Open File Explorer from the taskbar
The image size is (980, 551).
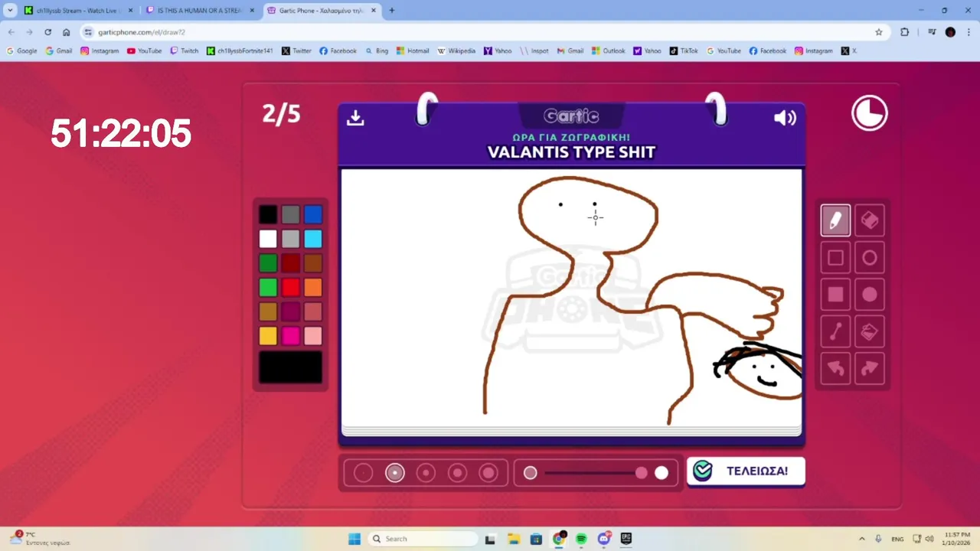(513, 539)
